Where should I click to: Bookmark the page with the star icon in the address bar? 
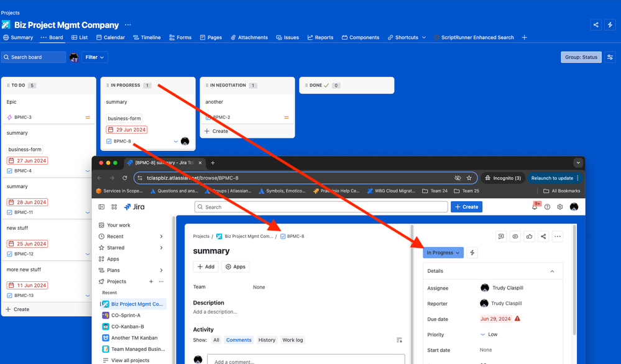pyautogui.click(x=469, y=178)
